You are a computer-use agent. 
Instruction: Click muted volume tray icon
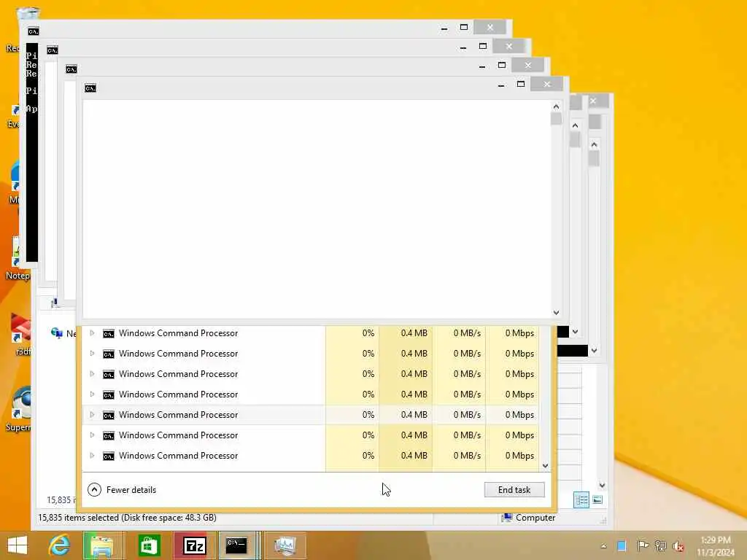click(678, 546)
